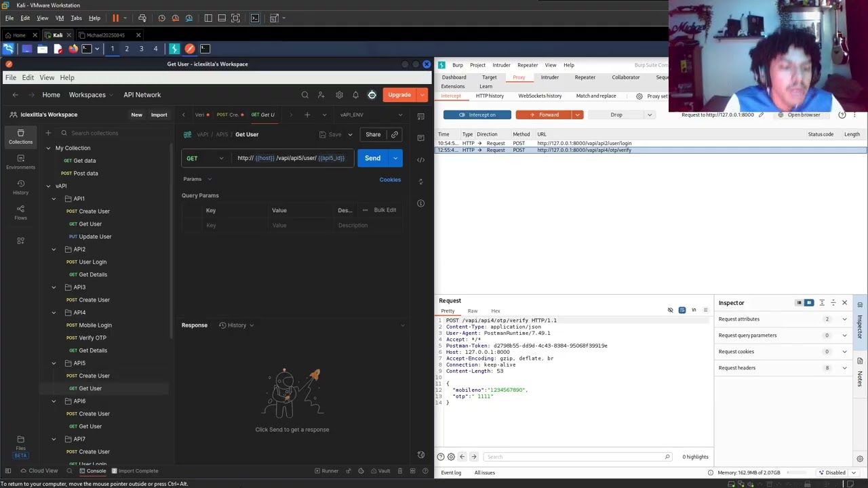The width and height of the screenshot is (868, 488).
Task: Click the Burp request editor search settings gear
Action: tap(451, 457)
